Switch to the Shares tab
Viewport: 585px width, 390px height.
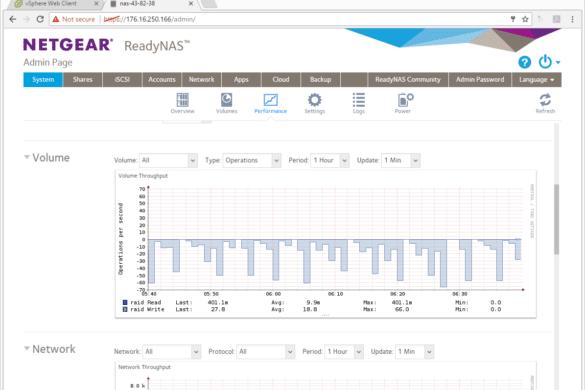point(82,79)
